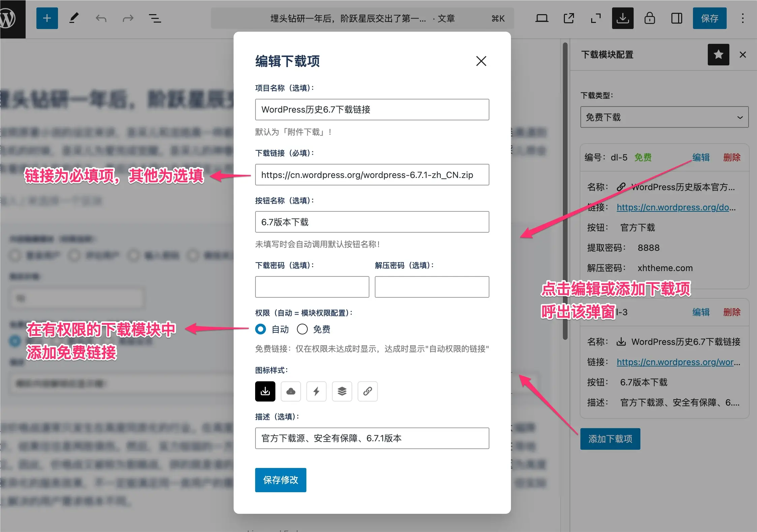Screen dimensions: 757x532
Task: Click the editor vertical scrollbar
Action: 565,191
